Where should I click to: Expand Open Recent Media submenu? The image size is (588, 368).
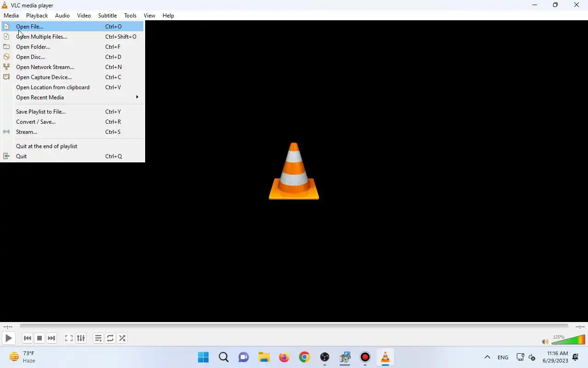[73, 98]
